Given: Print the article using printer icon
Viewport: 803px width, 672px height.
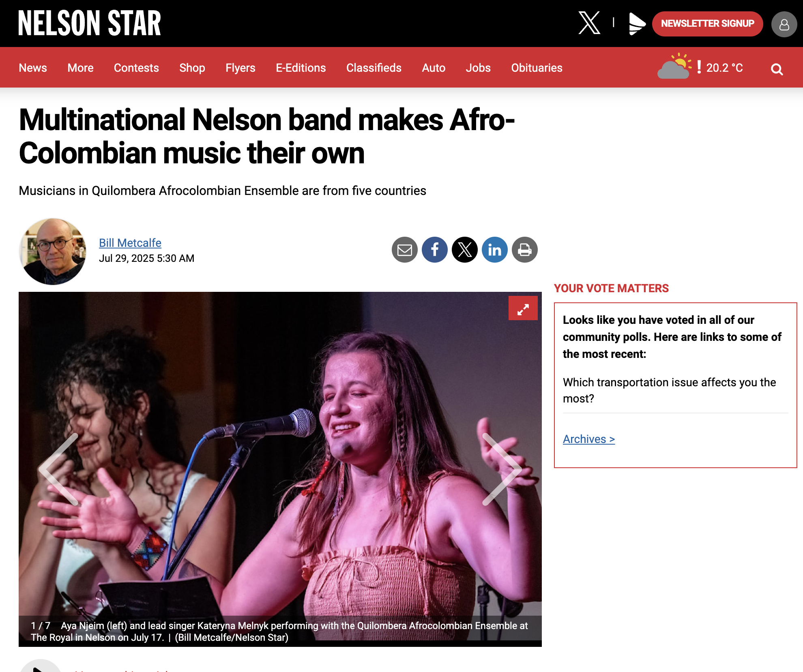Looking at the screenshot, I should click(524, 250).
